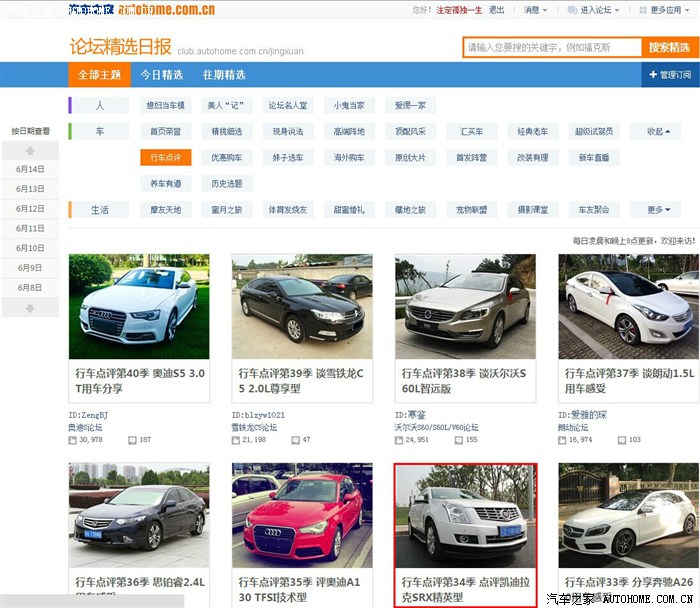
Task: Click the date list down arrow
Action: point(30,308)
